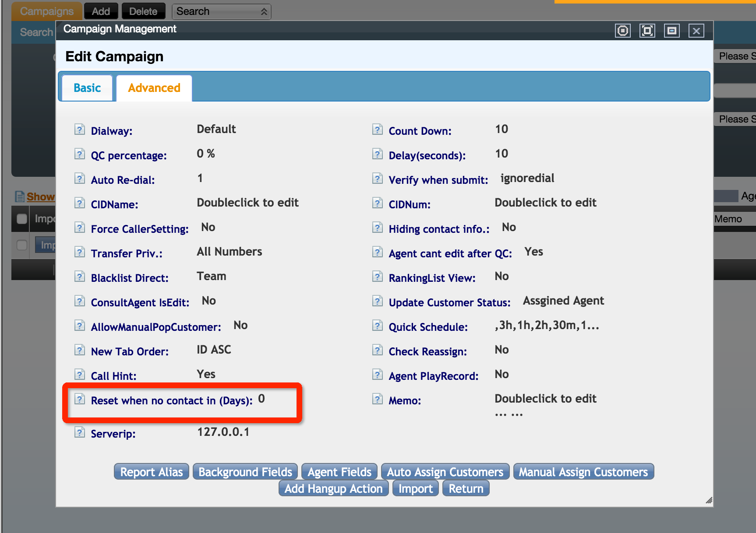The image size is (756, 533).
Task: Expand the Search panel collapse arrows
Action: click(x=264, y=12)
